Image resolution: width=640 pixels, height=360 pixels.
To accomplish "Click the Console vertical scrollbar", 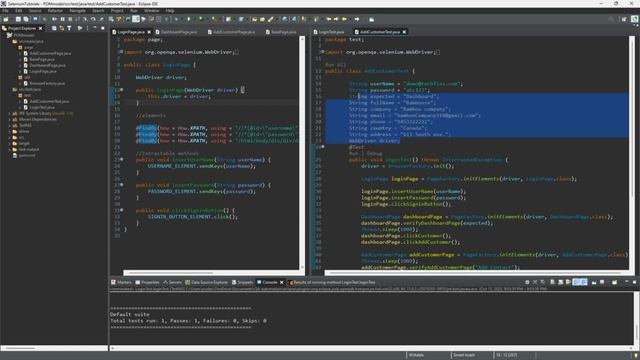I will (636, 318).
